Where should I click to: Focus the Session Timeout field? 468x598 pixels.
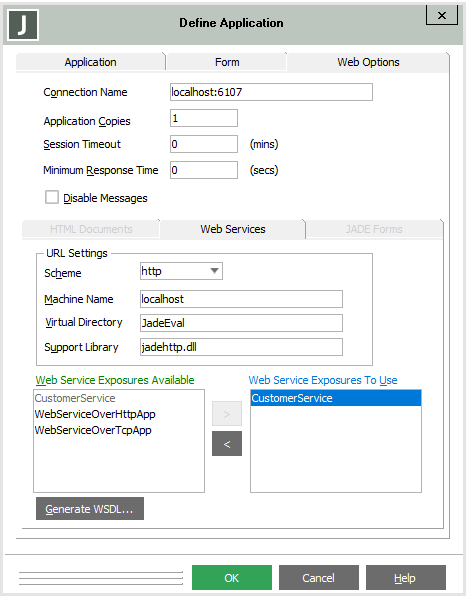click(x=204, y=144)
